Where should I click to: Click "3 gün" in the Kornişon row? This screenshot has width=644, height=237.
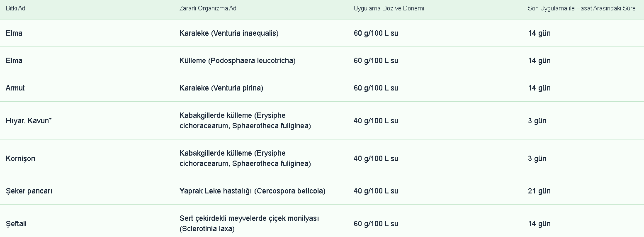[x=537, y=159]
